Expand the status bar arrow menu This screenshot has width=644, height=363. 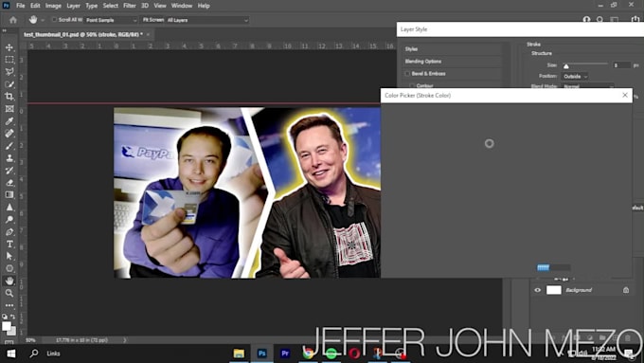[124, 340]
